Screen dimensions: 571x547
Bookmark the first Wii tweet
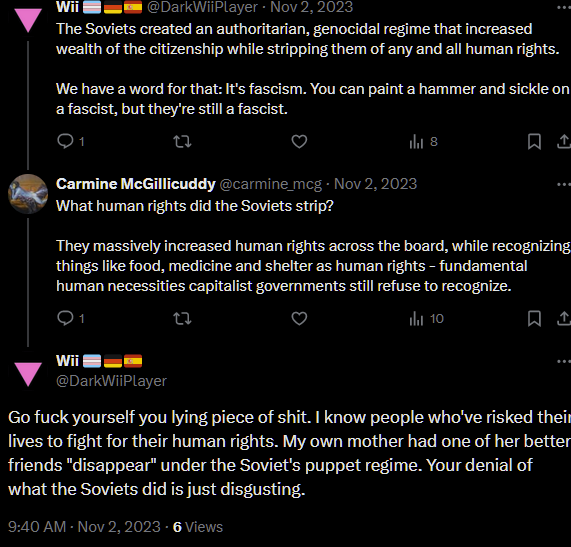534,141
